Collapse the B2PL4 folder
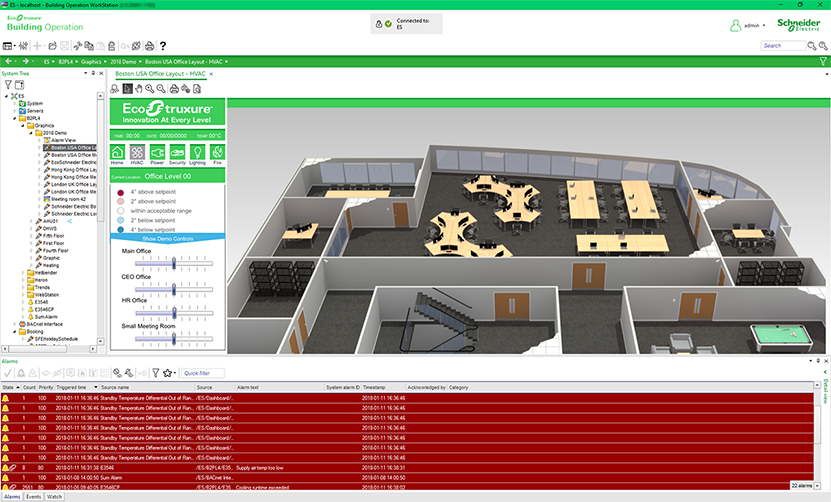The width and height of the screenshot is (831, 502). 15,118
